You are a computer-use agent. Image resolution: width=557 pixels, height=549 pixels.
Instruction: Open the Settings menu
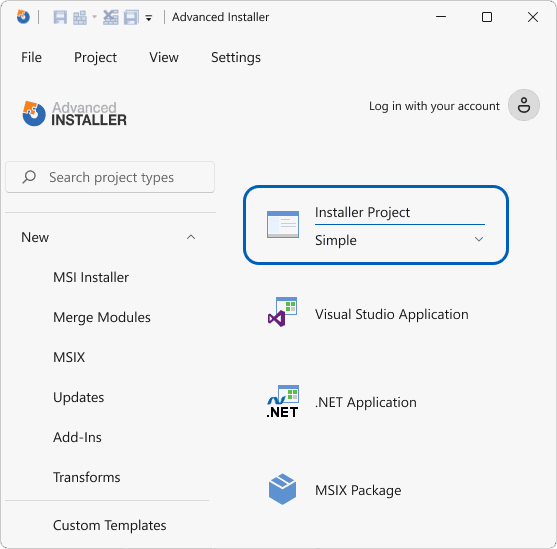[x=236, y=57]
